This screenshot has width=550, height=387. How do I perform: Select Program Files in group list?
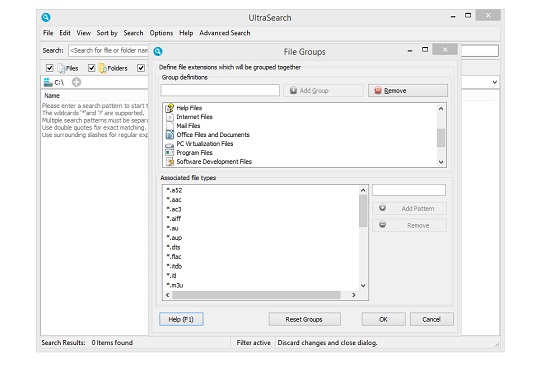tap(195, 153)
